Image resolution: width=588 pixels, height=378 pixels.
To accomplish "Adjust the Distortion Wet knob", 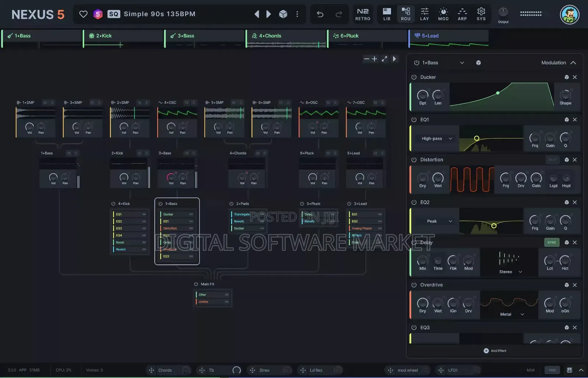I will [438, 178].
